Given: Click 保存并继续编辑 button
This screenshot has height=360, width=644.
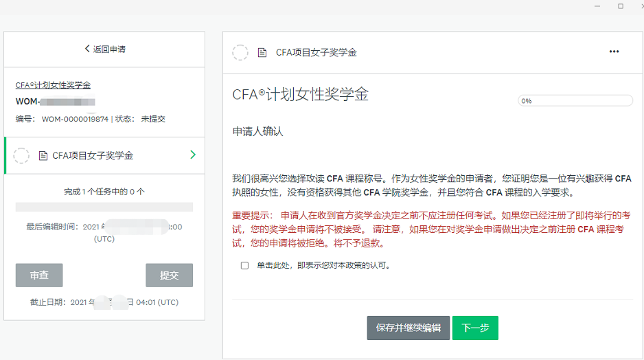Looking at the screenshot, I should pyautogui.click(x=409, y=328).
